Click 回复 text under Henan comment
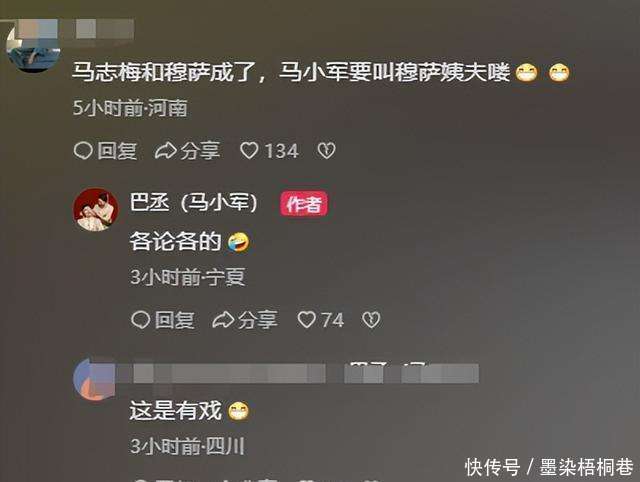The width and height of the screenshot is (640, 482). (117, 151)
